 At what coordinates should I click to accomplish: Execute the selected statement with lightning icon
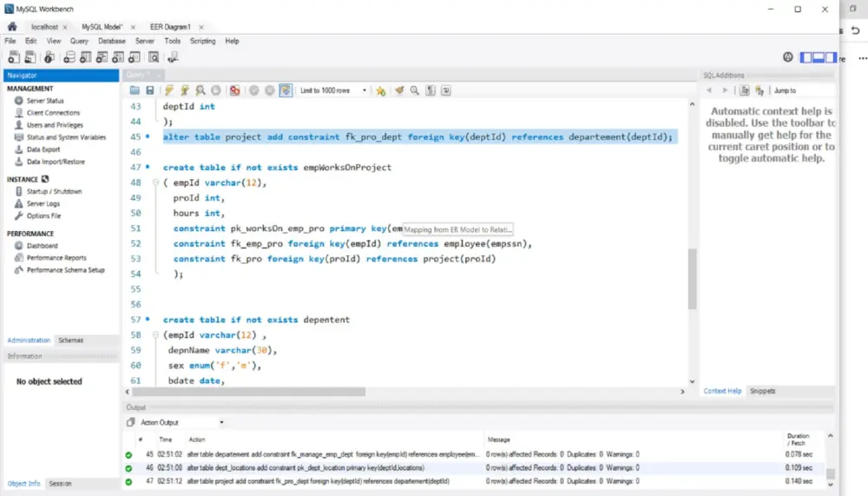(169, 90)
